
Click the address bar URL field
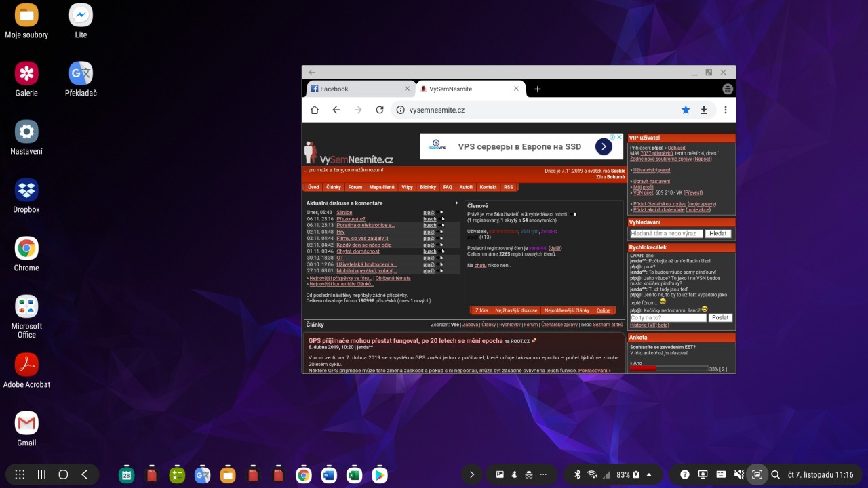pyautogui.click(x=536, y=110)
